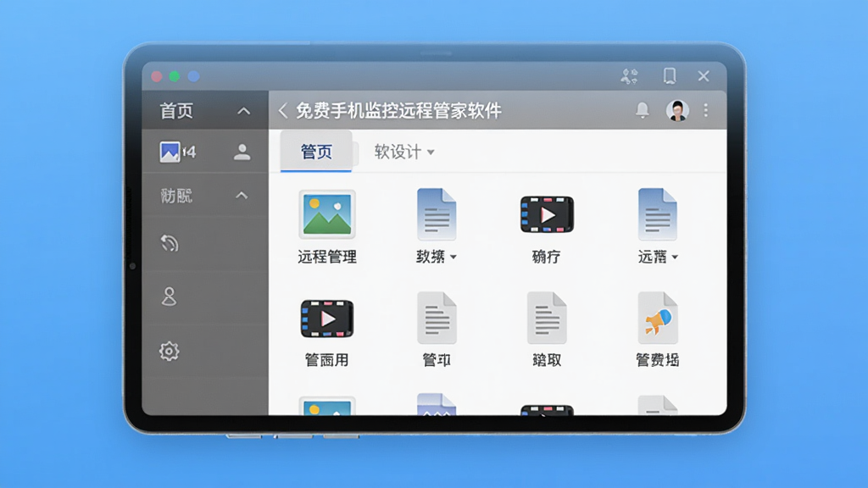This screenshot has width=868, height=488.
Task: Click the bookmark icon in title bar
Action: [670, 75]
